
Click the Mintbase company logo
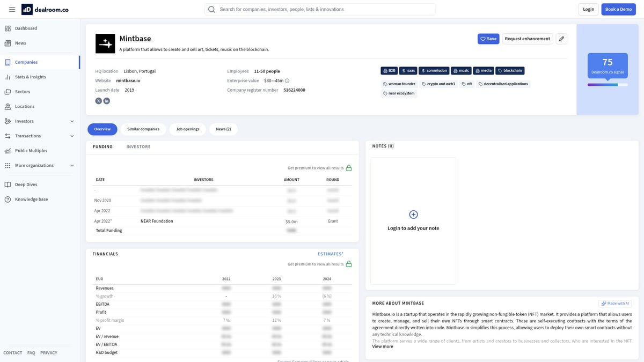pos(105,43)
